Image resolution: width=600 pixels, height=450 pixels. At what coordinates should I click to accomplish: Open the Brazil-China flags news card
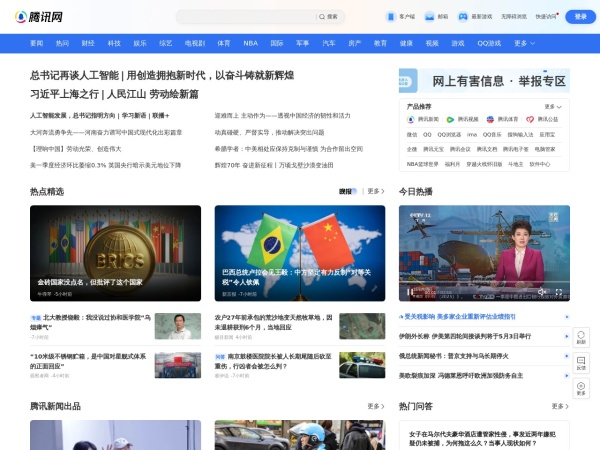[x=300, y=253]
